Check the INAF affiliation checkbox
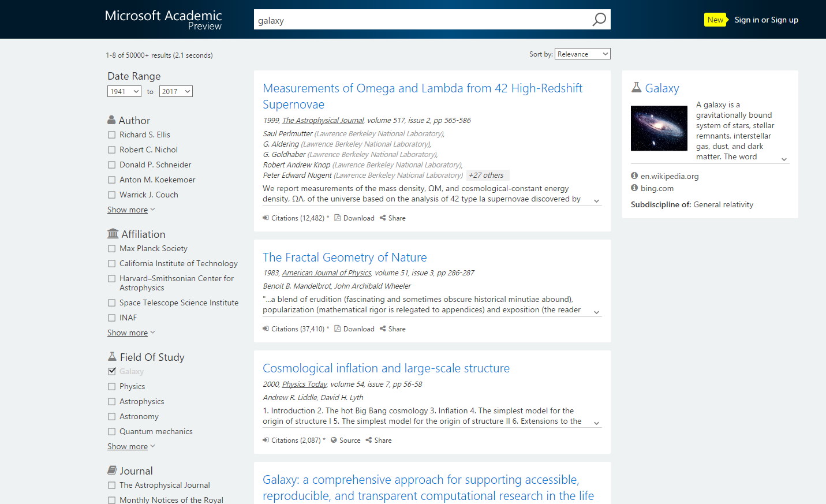 112,318
